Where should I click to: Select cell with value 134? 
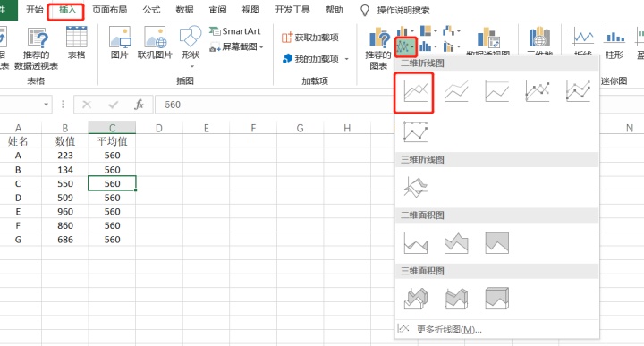65,170
